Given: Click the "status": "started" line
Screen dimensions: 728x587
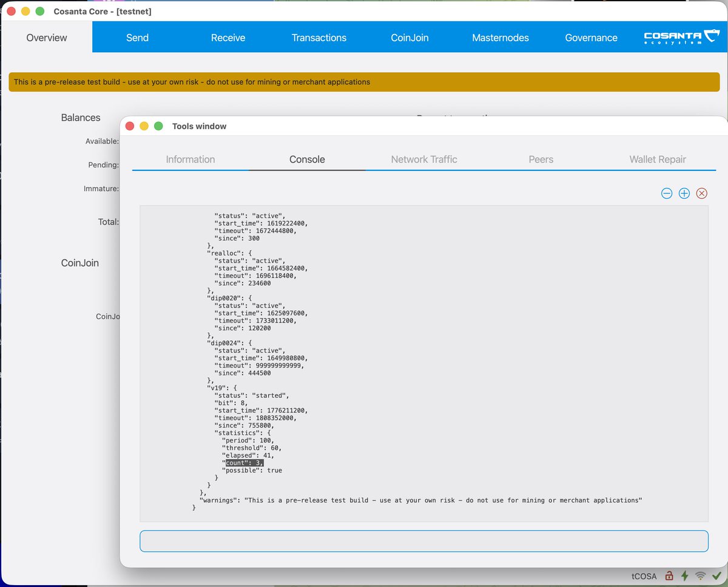Looking at the screenshot, I should (252, 395).
